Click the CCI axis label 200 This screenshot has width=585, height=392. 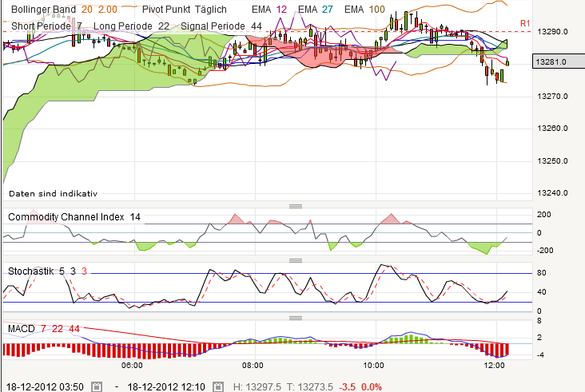[x=544, y=214]
